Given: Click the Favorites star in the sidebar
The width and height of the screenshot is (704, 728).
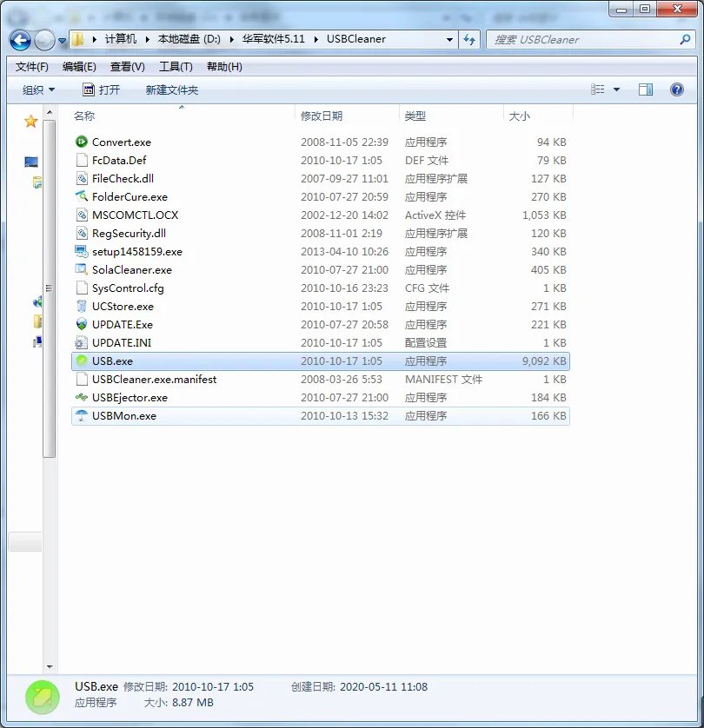Looking at the screenshot, I should click(31, 122).
